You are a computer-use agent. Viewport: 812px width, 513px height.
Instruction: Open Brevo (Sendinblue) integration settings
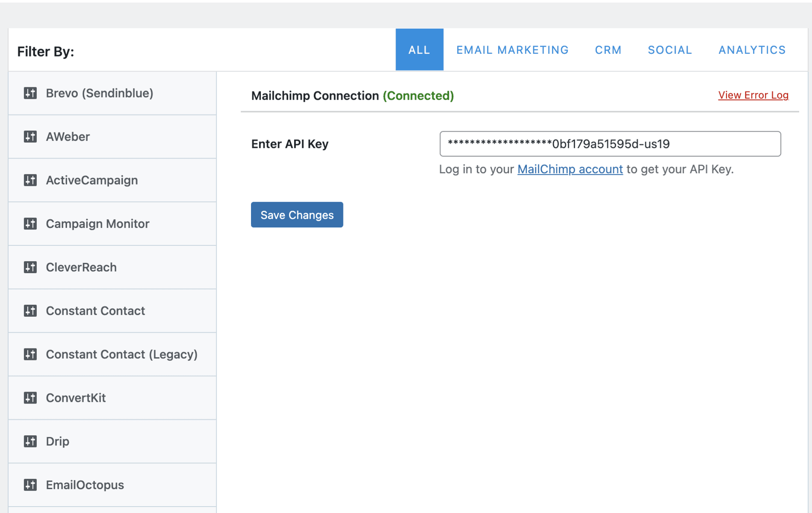[x=112, y=93]
